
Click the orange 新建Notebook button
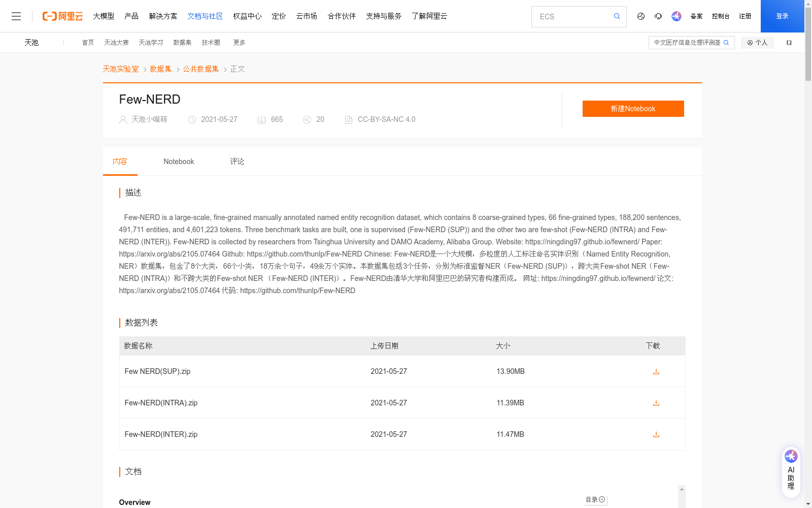coord(633,109)
